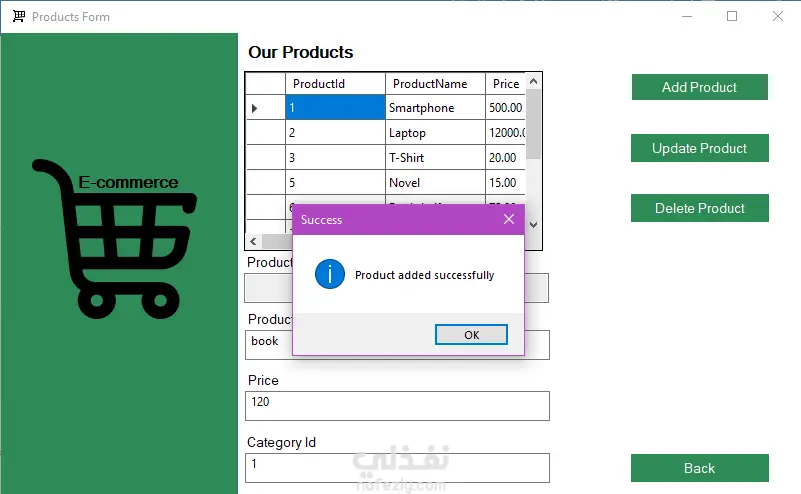
Task: Focus the Category Id text field
Action: (x=397, y=468)
